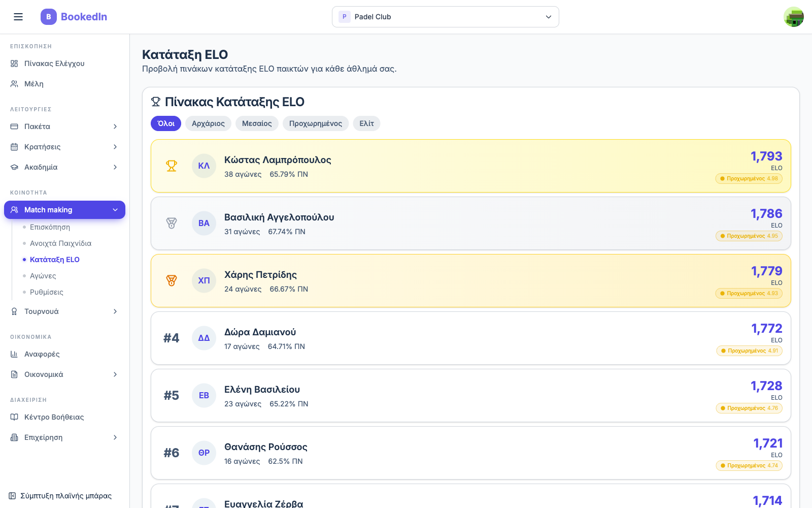Click the Πακέτα card icon

tap(14, 126)
